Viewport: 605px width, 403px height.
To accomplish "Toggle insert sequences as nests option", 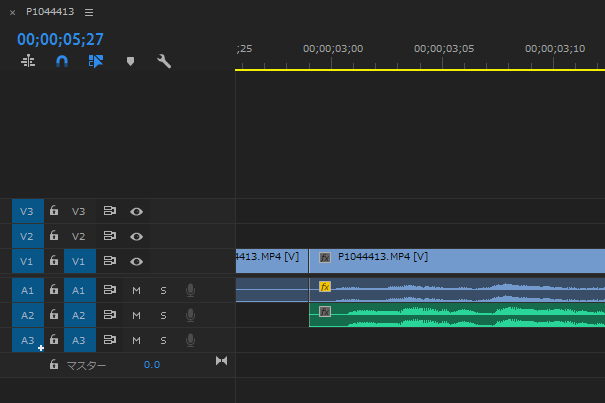I will [28, 61].
